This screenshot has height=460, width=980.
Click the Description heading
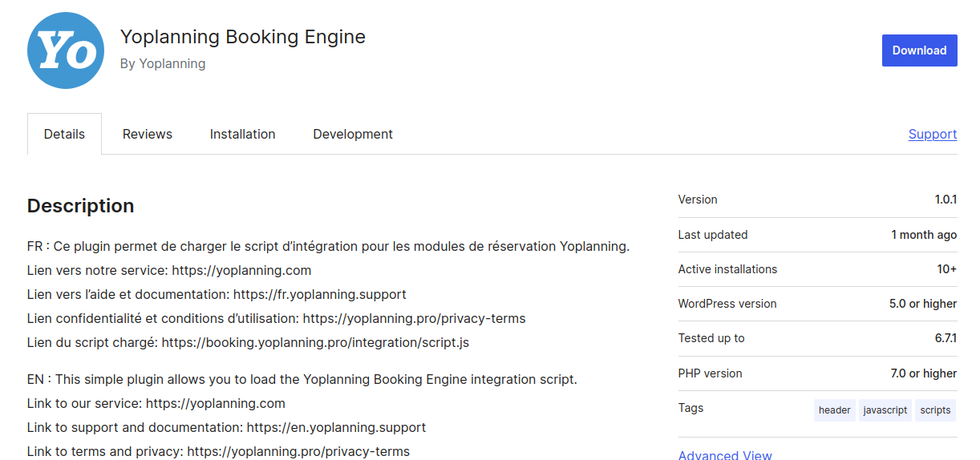coord(80,206)
